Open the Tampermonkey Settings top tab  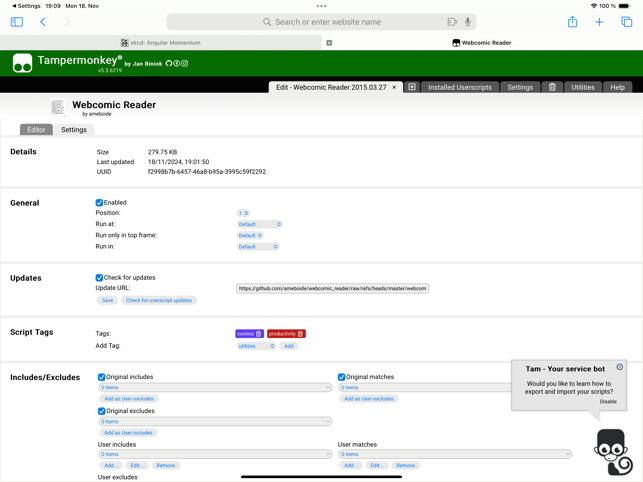coord(520,87)
